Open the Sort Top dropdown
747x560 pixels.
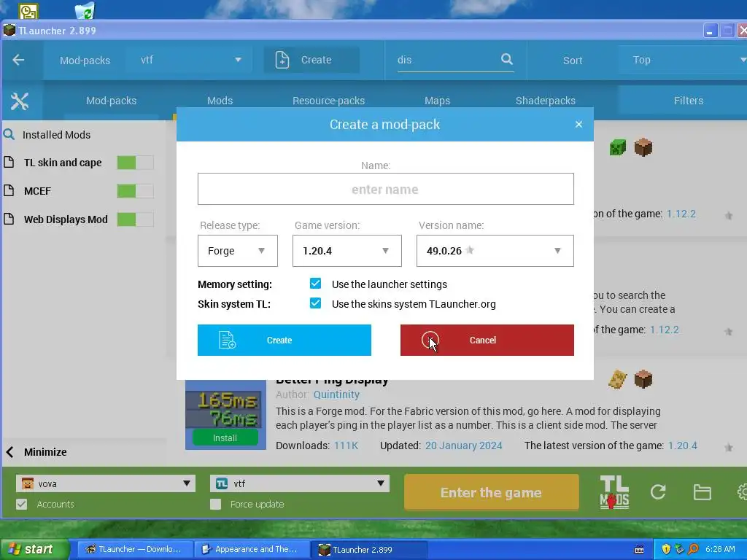[682, 60]
